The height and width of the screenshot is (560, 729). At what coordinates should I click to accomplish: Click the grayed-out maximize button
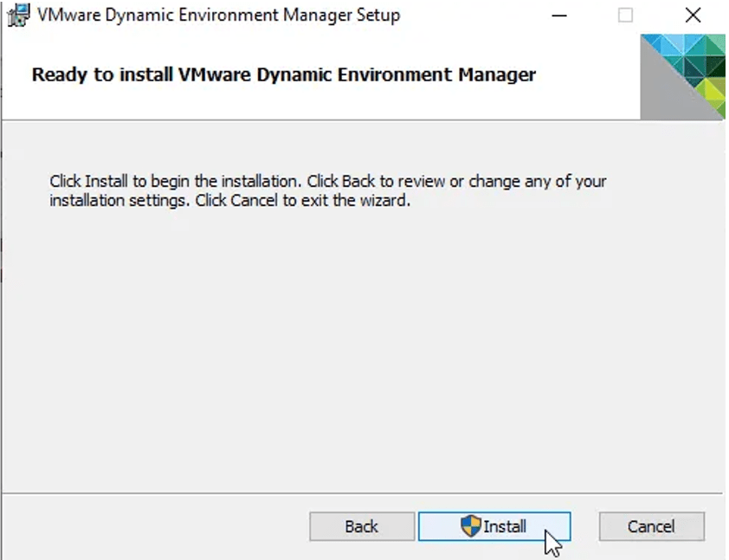click(625, 16)
